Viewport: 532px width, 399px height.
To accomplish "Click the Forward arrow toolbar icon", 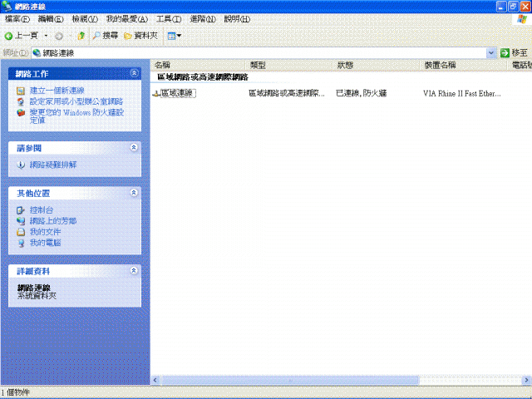I will 59,36.
